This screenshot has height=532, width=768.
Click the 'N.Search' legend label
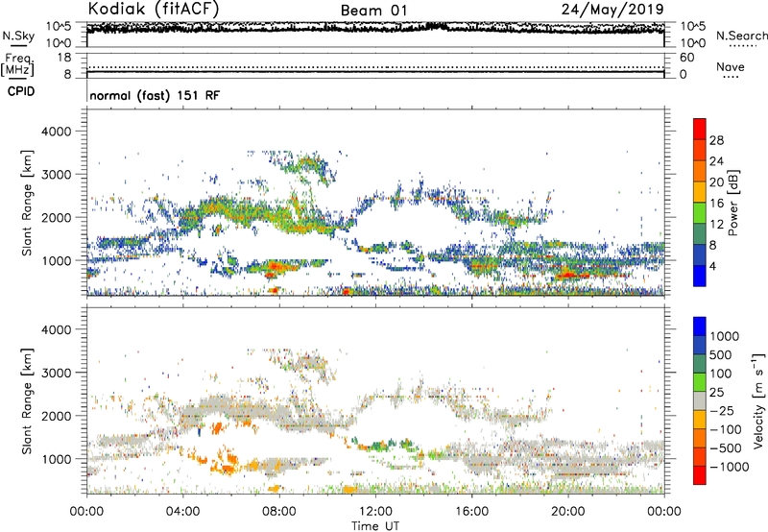(741, 36)
